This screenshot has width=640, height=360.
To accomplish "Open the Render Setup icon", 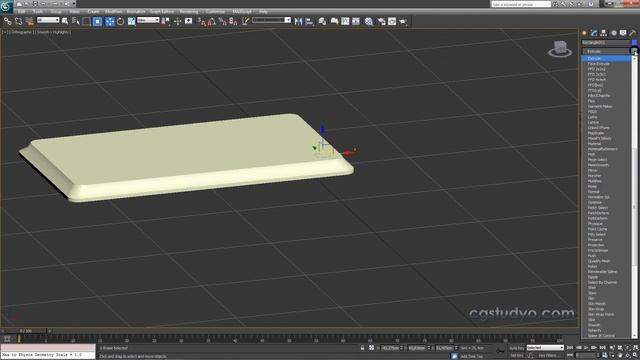I will [381, 21].
